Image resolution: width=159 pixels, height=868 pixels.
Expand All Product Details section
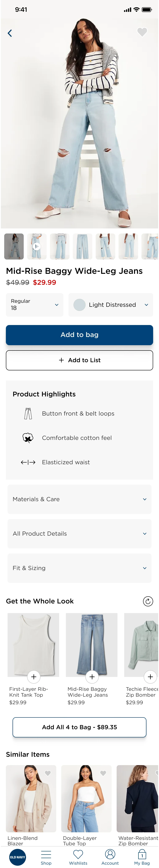tap(79, 533)
